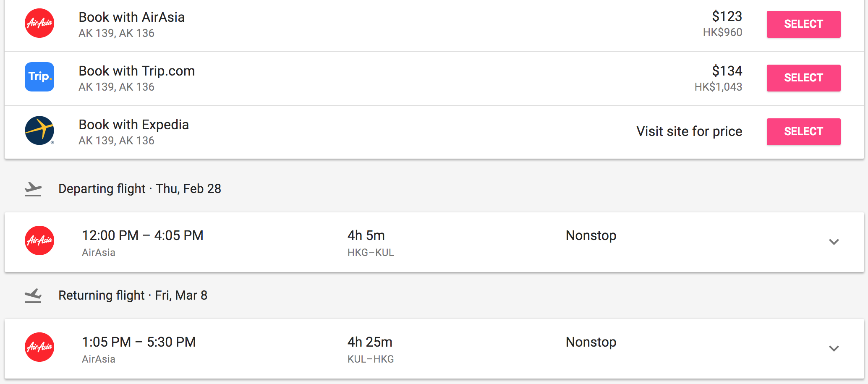Expand the 12:00 PM departing flight details
Image resolution: width=868 pixels, height=384 pixels.
(x=834, y=242)
